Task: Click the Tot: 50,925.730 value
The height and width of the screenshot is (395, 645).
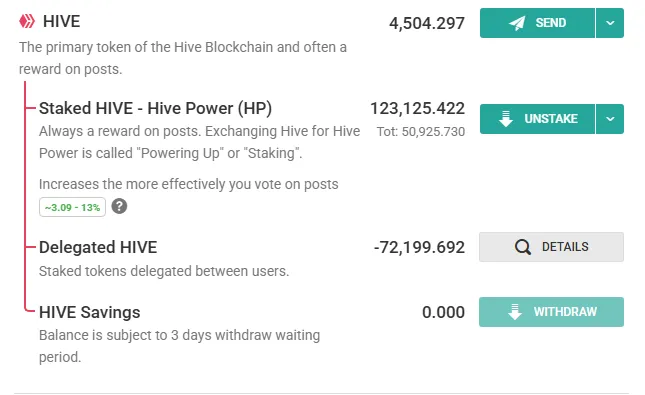Action: pos(421,132)
